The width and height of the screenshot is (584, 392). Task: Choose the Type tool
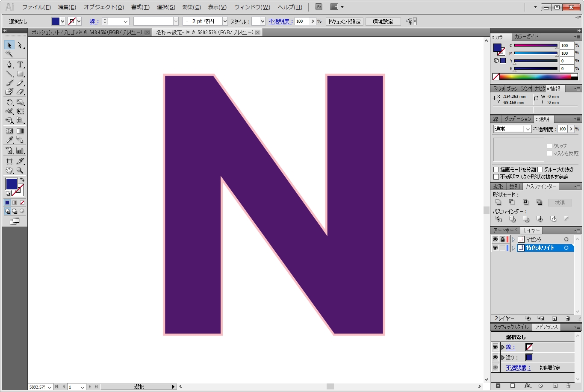point(20,65)
